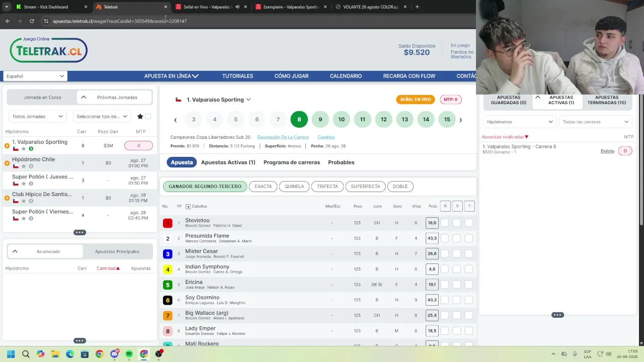
Task: Click the browser back arrow
Action: pyautogui.click(x=8, y=21)
